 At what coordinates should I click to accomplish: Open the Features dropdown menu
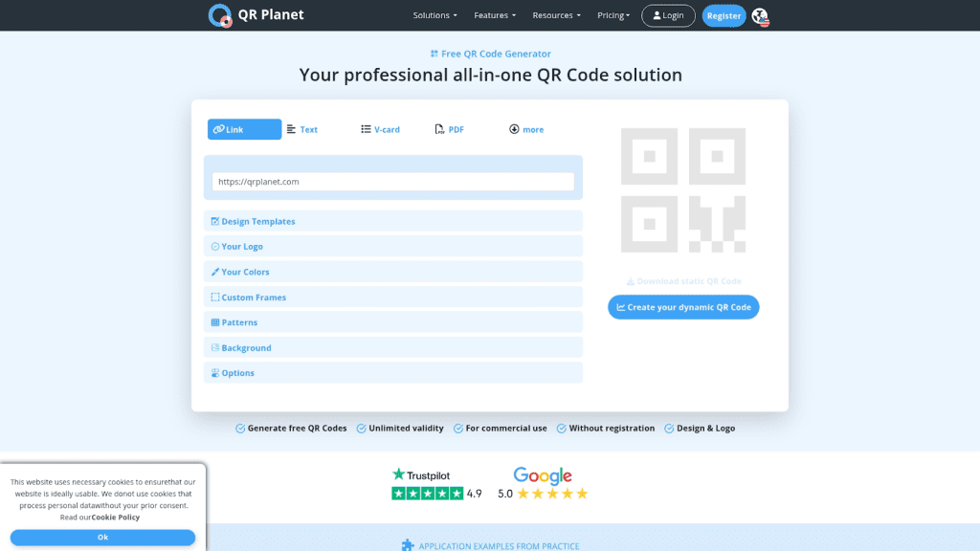(495, 15)
